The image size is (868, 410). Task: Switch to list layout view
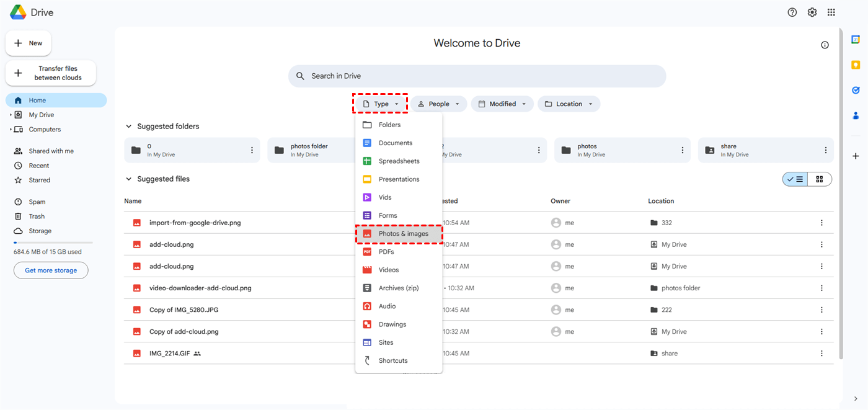(795, 179)
